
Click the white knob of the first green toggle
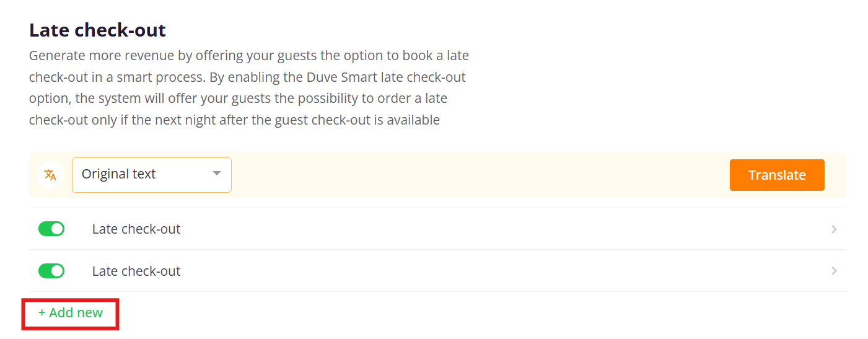coord(57,229)
